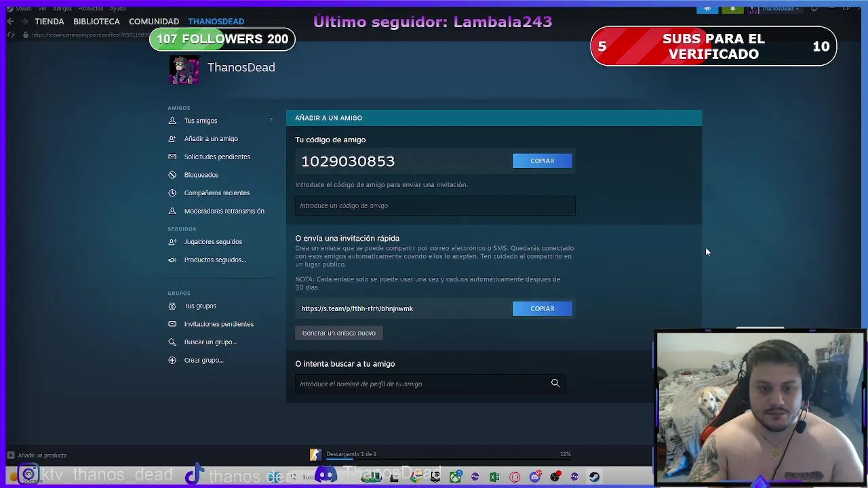Click the icon beside Moderadores retransmisión
This screenshot has width=868, height=488.
[x=172, y=211]
